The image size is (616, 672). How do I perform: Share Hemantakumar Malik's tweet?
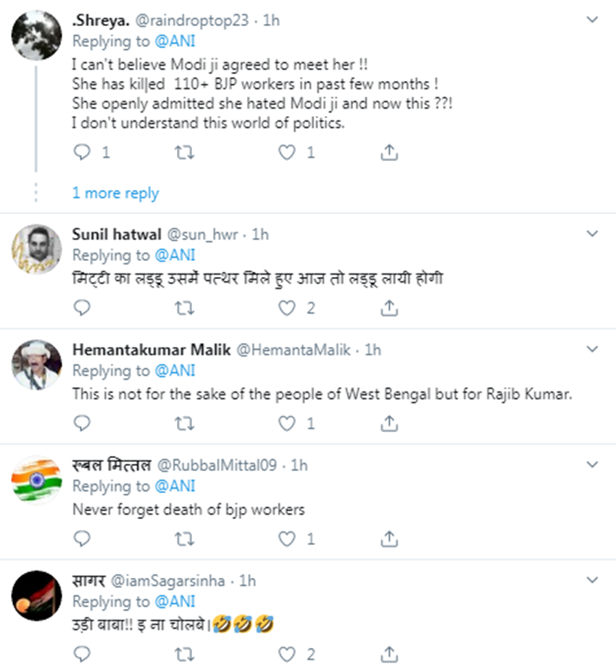tap(389, 423)
